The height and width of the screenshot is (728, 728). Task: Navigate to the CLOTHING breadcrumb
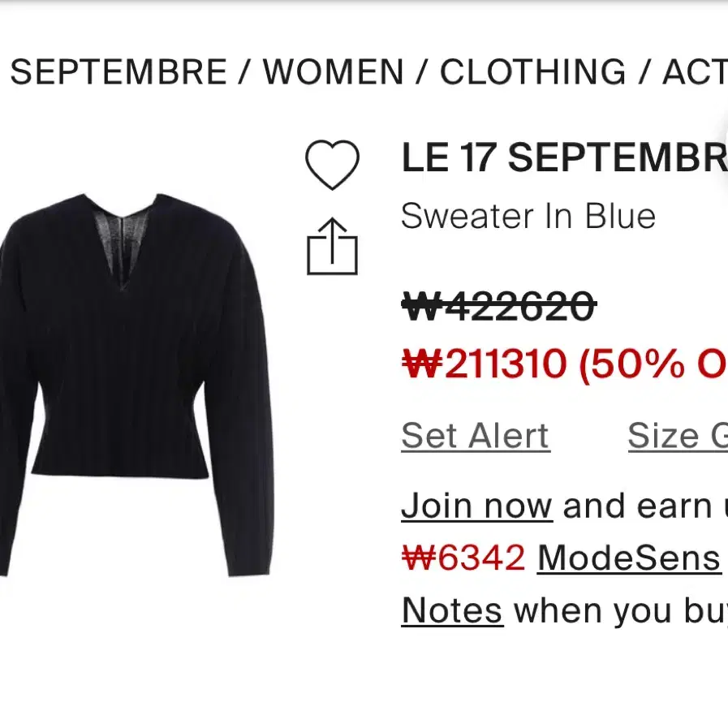tap(533, 72)
